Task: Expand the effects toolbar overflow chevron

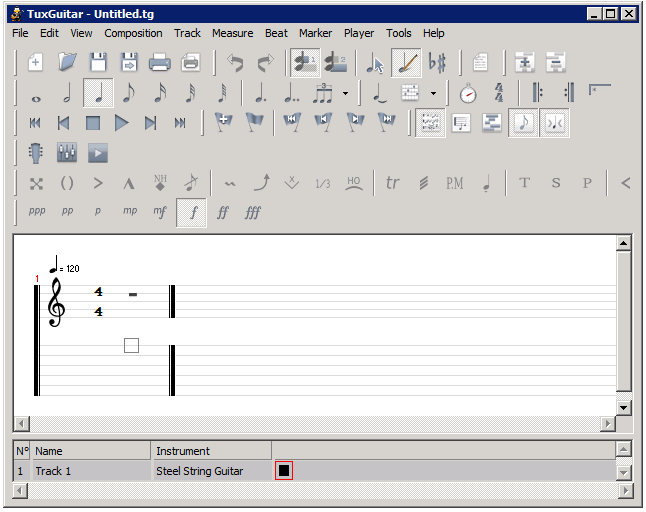Action: pos(625,184)
